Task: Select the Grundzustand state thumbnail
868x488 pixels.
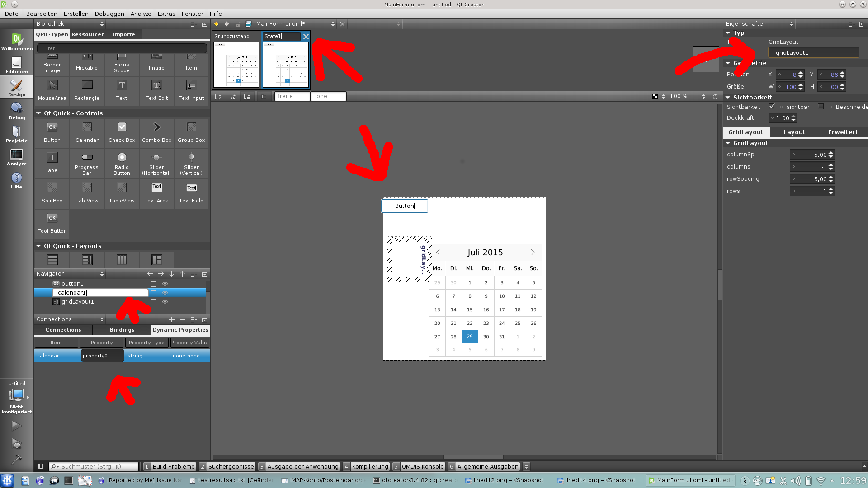Action: [x=236, y=64]
